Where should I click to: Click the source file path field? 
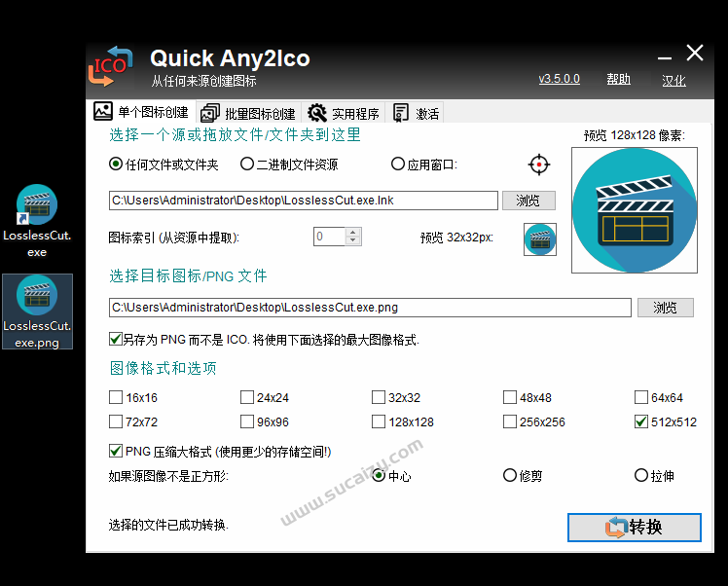tap(304, 201)
